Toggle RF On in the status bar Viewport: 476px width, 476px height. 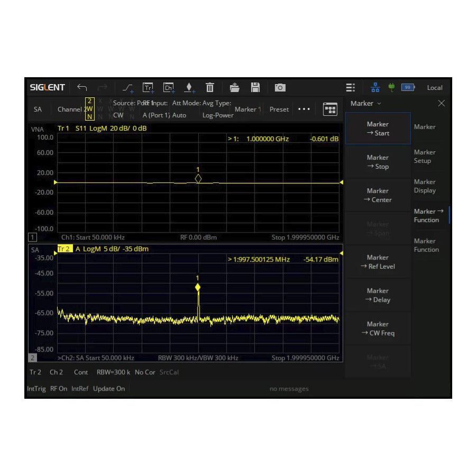[58, 388]
